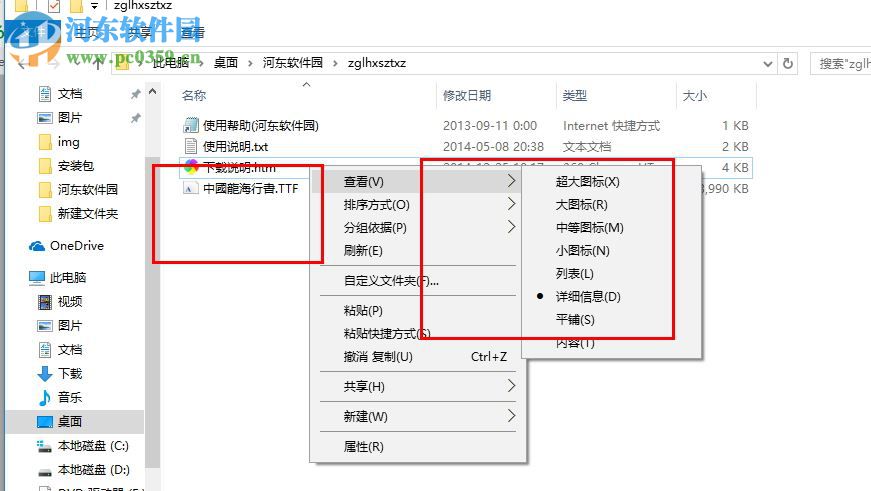This screenshot has width=871, height=491.
Task: Expand breadcrumb arrow after 桌面
Action: (x=250, y=63)
